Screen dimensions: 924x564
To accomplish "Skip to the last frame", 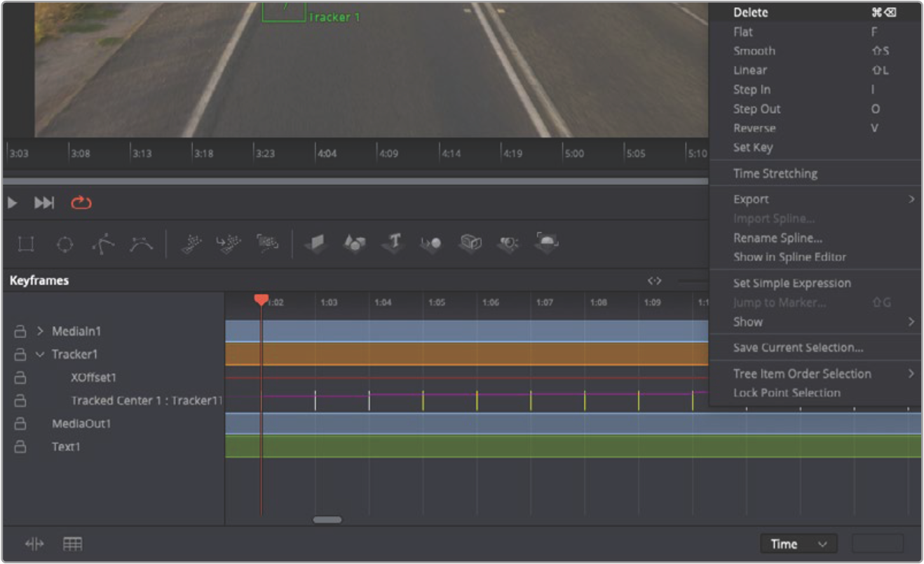I will [44, 203].
